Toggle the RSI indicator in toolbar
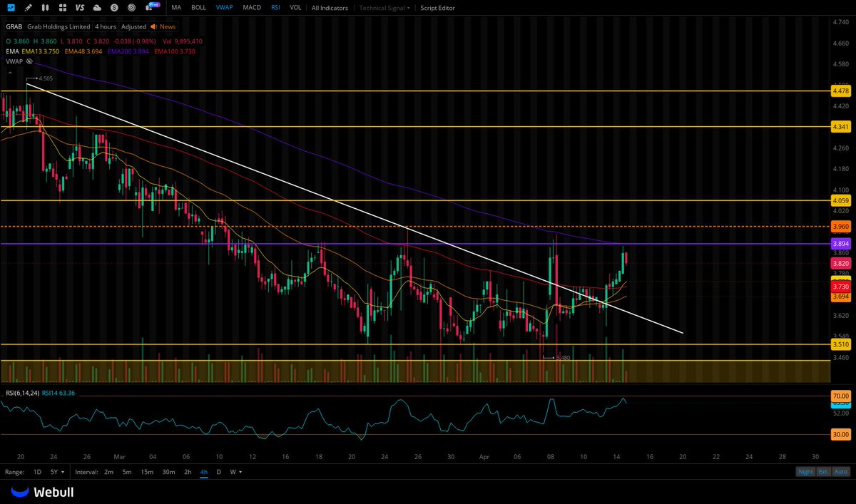This screenshot has height=504, width=856. pos(275,7)
